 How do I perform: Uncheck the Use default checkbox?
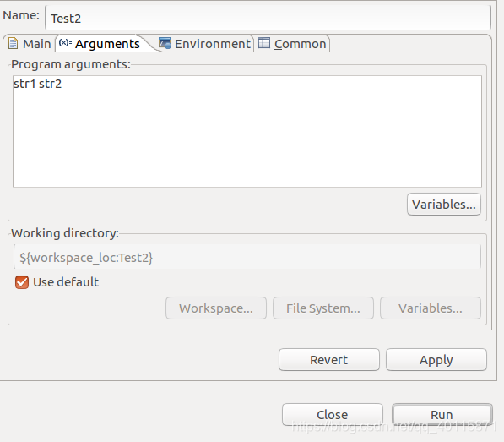(22, 282)
